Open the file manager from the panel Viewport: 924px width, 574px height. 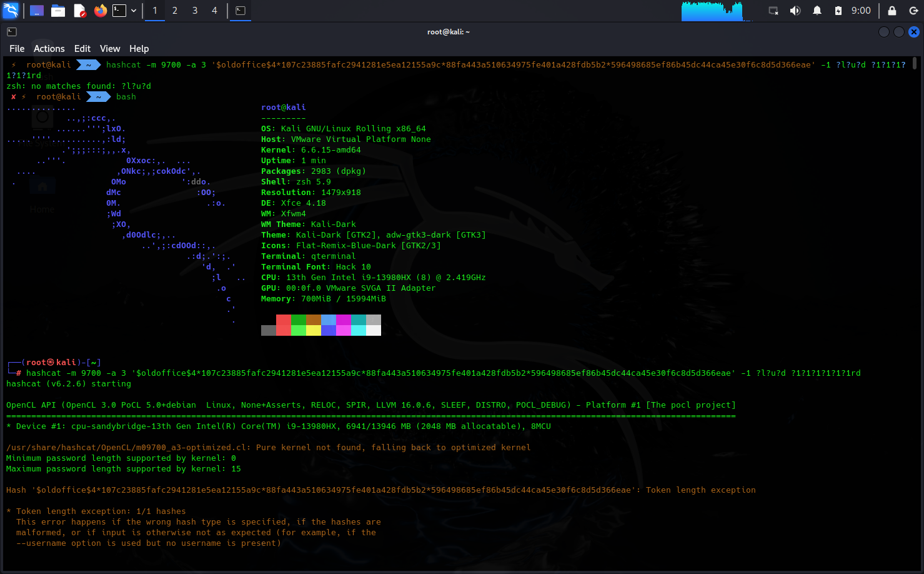pyautogui.click(x=58, y=11)
